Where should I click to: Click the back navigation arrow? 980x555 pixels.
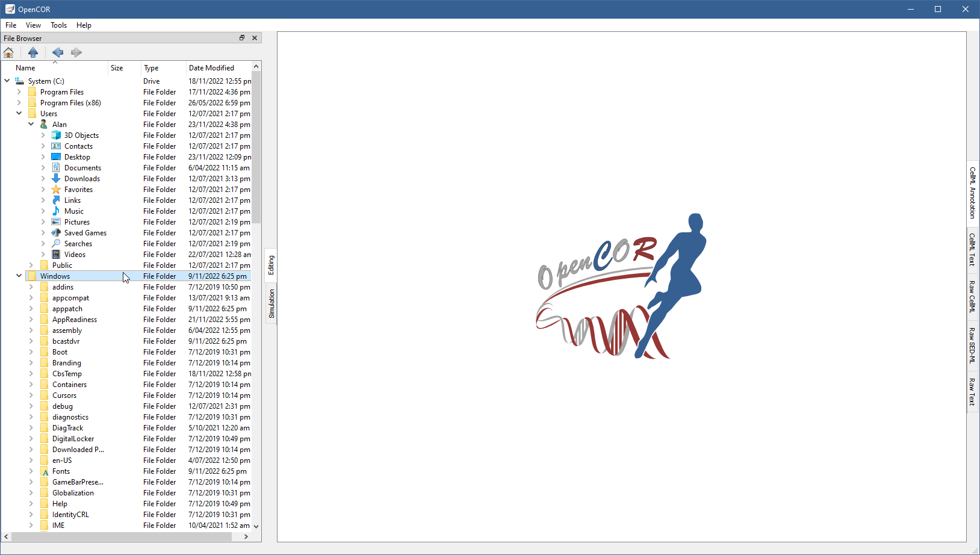coord(58,52)
